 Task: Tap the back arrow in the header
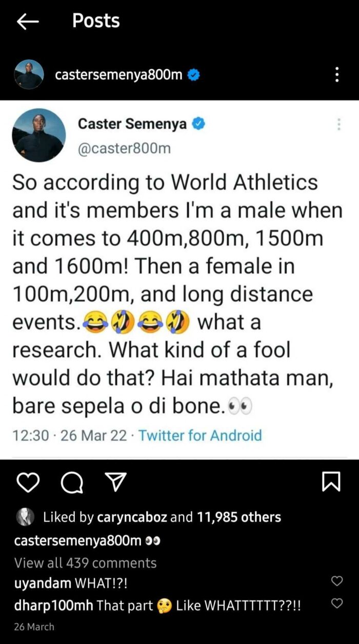click(x=28, y=21)
